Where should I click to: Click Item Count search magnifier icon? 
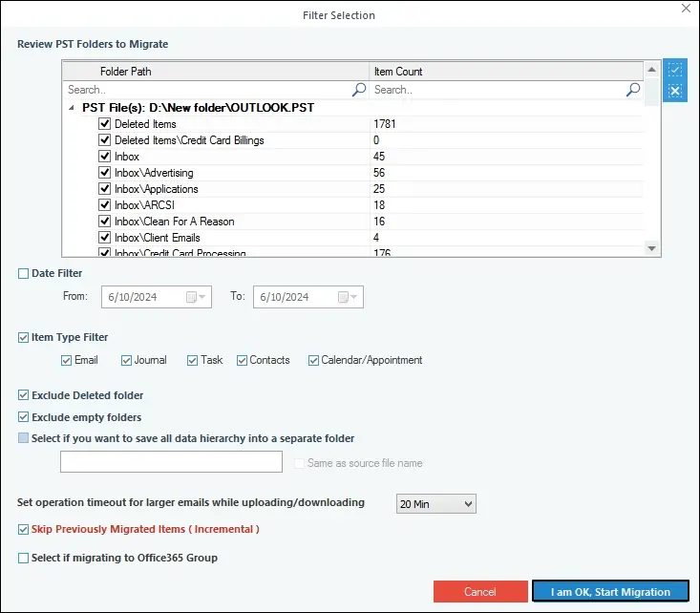click(x=633, y=90)
